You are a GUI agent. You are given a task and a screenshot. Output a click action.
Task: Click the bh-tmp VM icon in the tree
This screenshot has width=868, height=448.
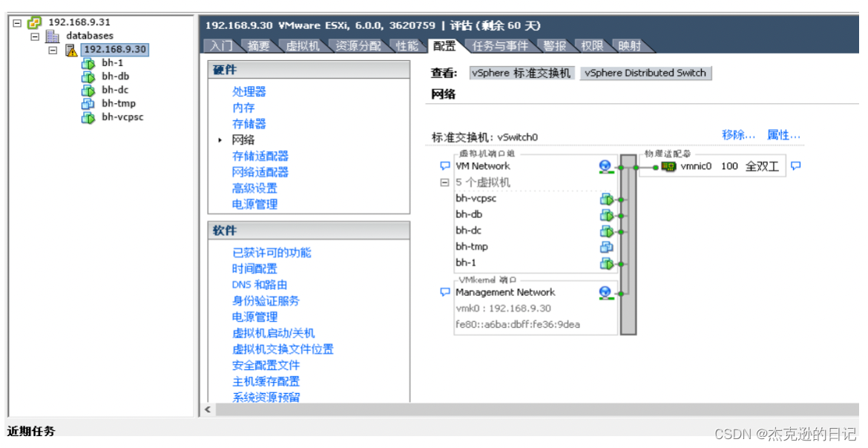(88, 104)
